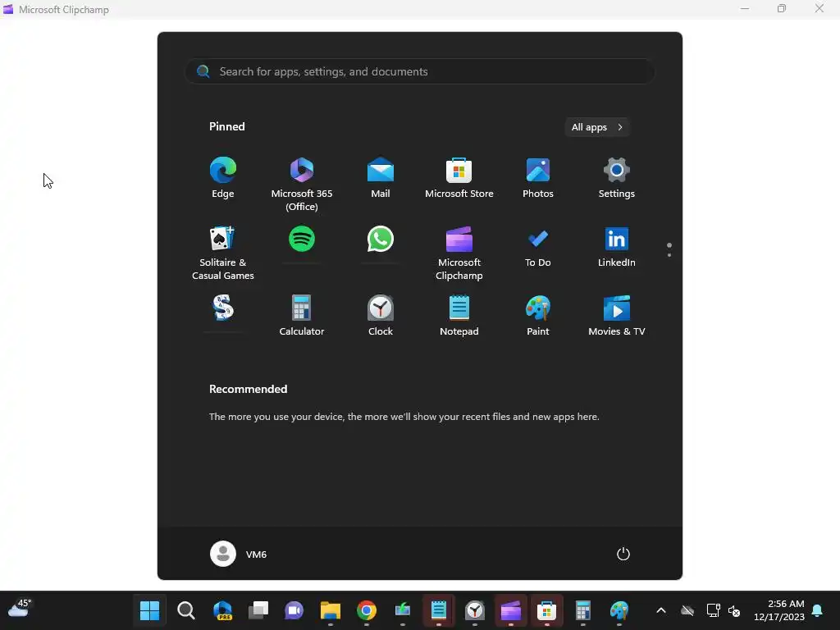Open Teams chat icon on taskbar
The width and height of the screenshot is (840, 630).
point(294,610)
